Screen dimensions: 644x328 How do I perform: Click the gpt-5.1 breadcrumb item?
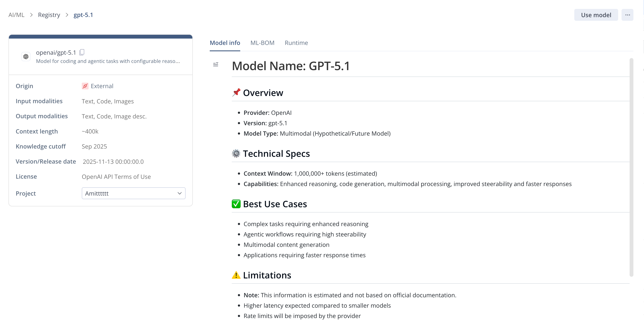pyautogui.click(x=83, y=15)
